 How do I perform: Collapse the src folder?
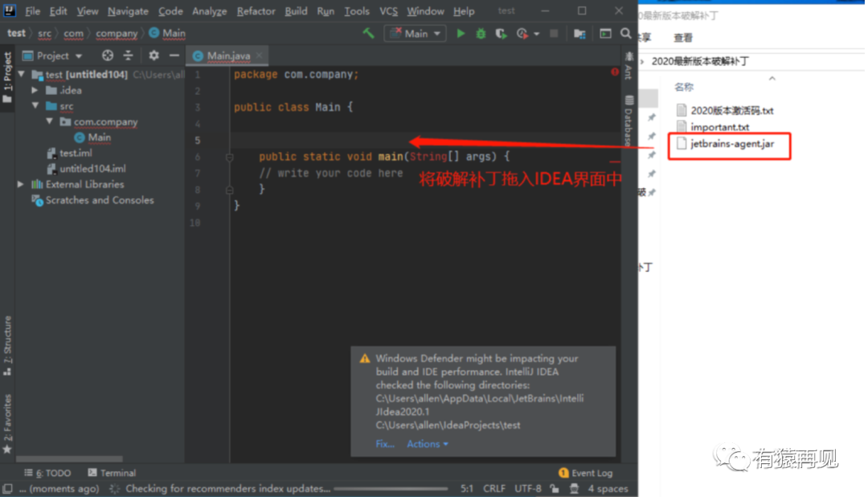tap(35, 105)
